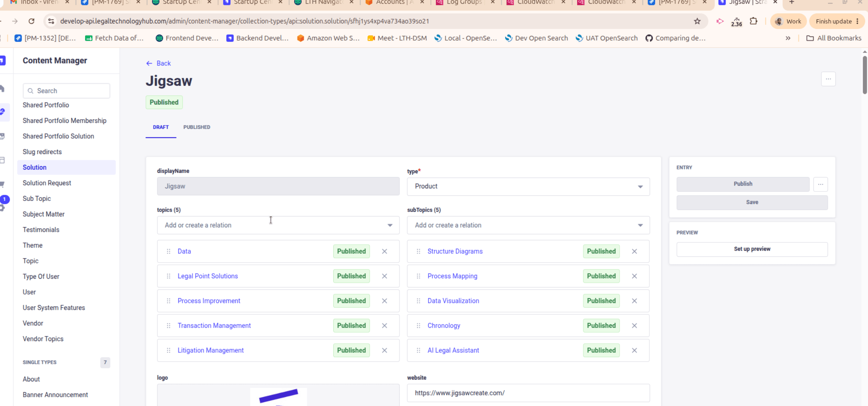Open the Process Mapping subtopic link

click(452, 276)
